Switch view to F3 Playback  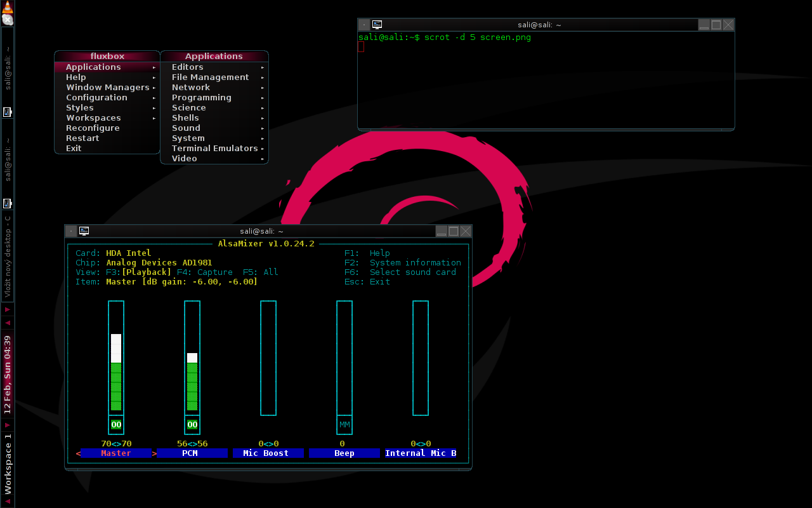click(139, 272)
